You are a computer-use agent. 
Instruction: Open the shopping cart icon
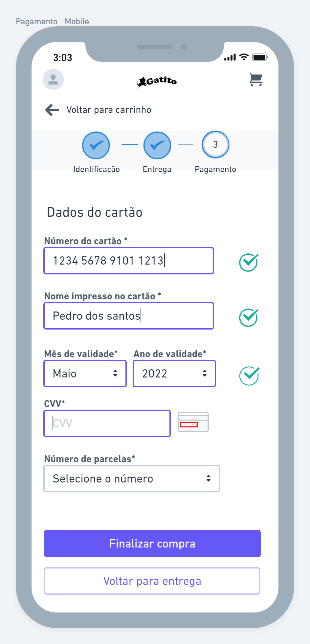256,79
